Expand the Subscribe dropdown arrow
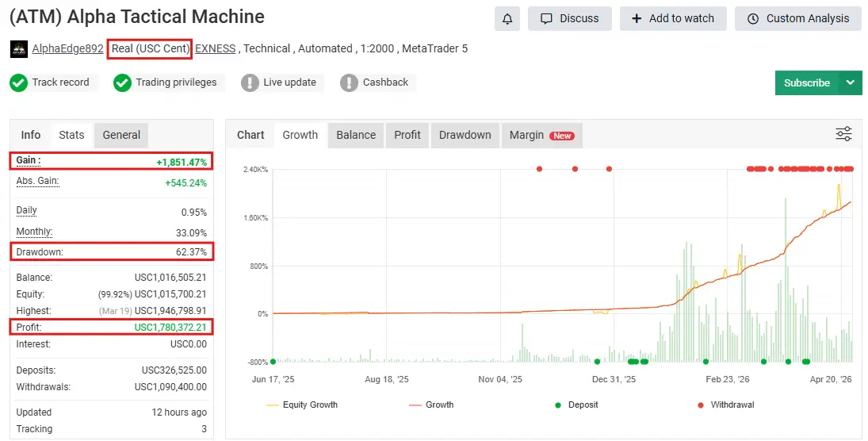The width and height of the screenshot is (868, 441). 851,82
